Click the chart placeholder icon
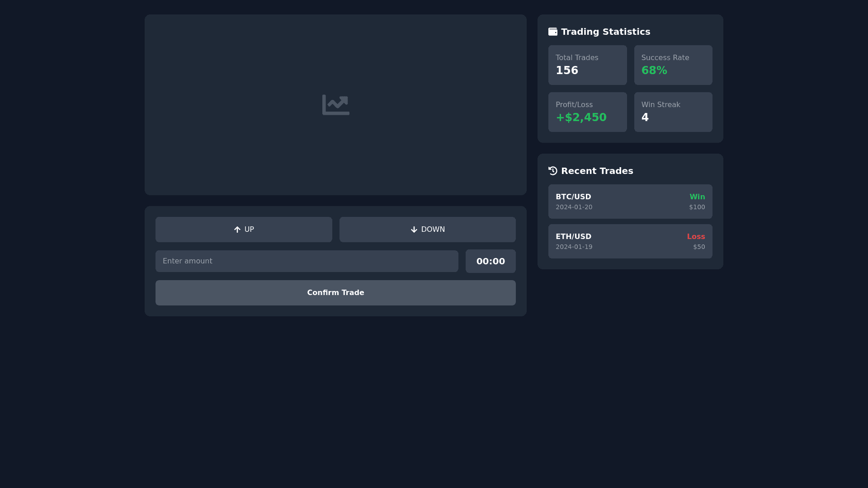 pyautogui.click(x=335, y=104)
